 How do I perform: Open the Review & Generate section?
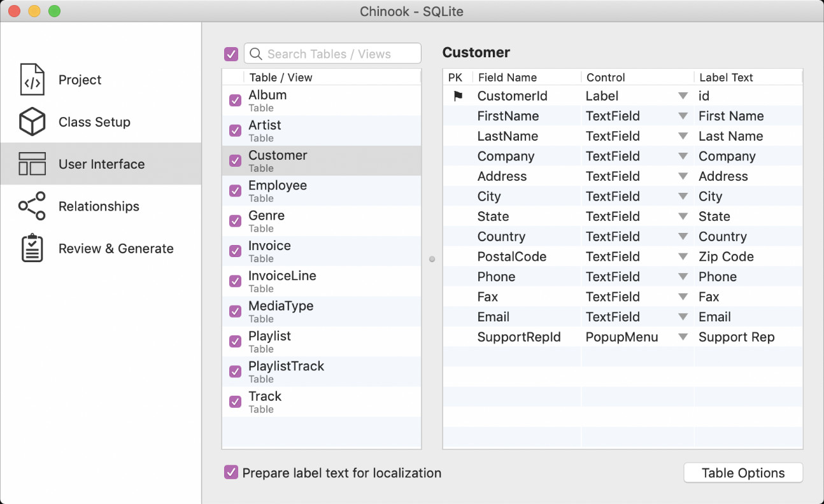tap(101, 248)
